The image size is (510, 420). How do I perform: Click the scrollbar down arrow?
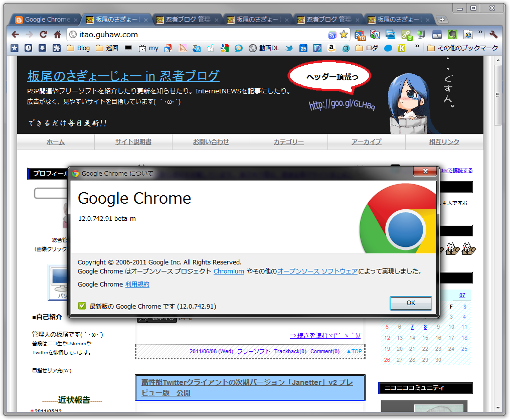click(x=498, y=407)
